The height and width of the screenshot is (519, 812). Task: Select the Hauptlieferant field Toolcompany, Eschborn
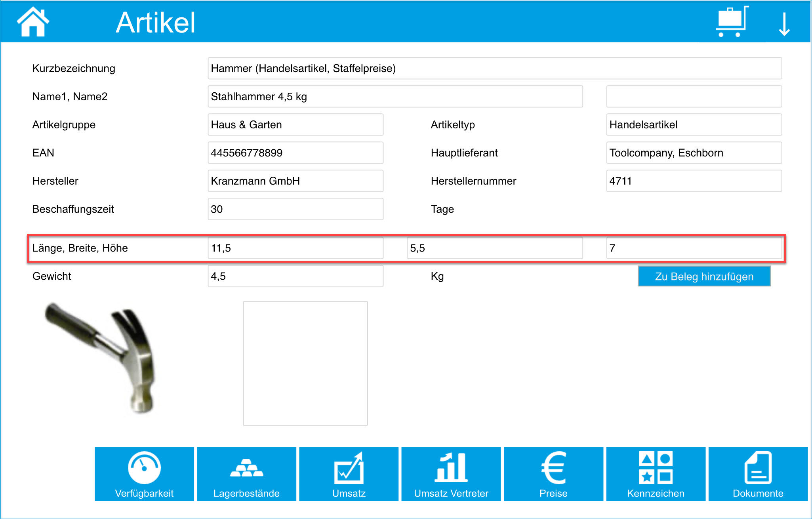[x=694, y=153]
